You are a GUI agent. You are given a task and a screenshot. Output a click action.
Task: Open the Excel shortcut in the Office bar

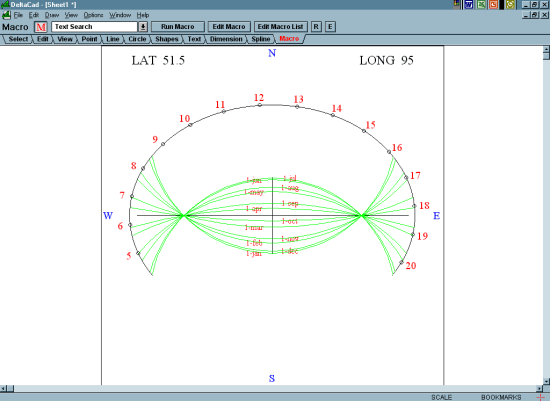(x=481, y=5)
